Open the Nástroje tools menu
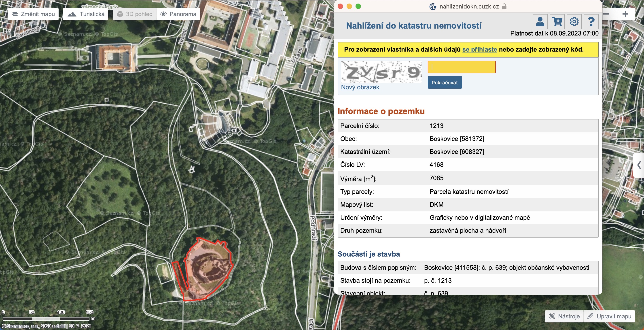644x330 pixels. [564, 316]
